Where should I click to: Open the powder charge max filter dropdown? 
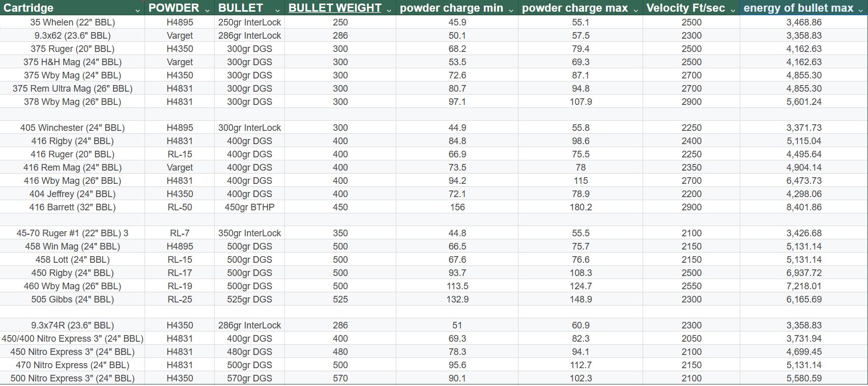tap(636, 10)
